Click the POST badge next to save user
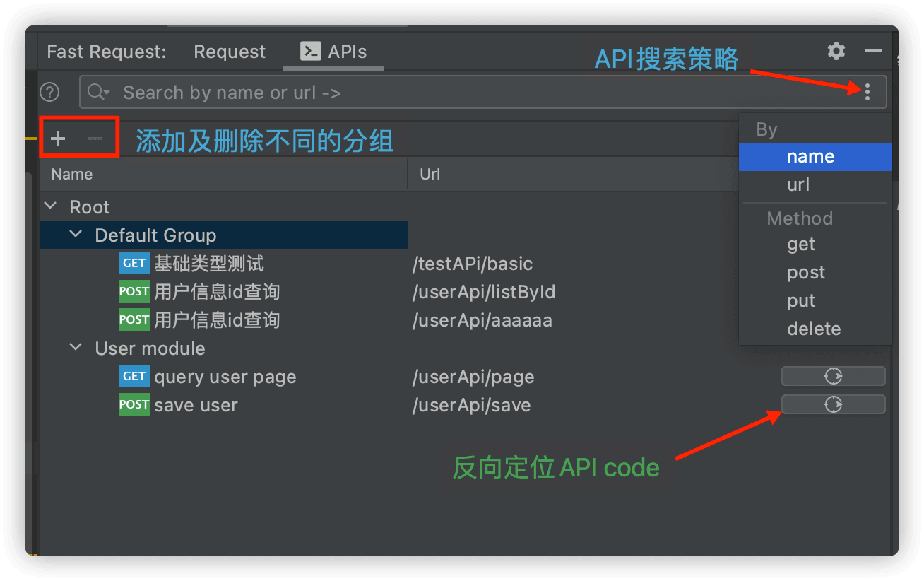 (x=134, y=404)
